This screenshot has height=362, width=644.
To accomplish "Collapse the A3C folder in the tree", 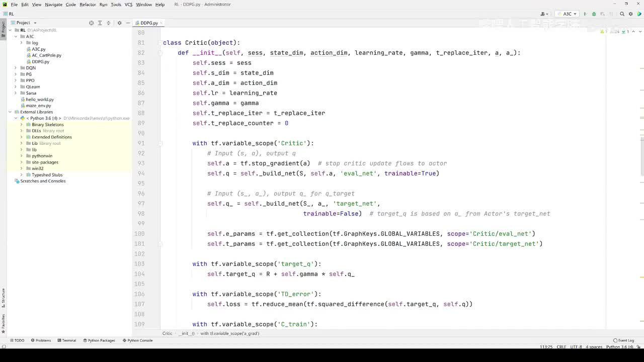I will pyautogui.click(x=16, y=37).
